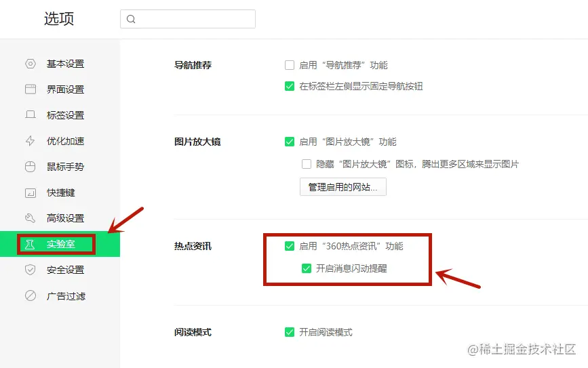Open 鼠标手势 settings
The height and width of the screenshot is (368, 588).
tap(60, 167)
